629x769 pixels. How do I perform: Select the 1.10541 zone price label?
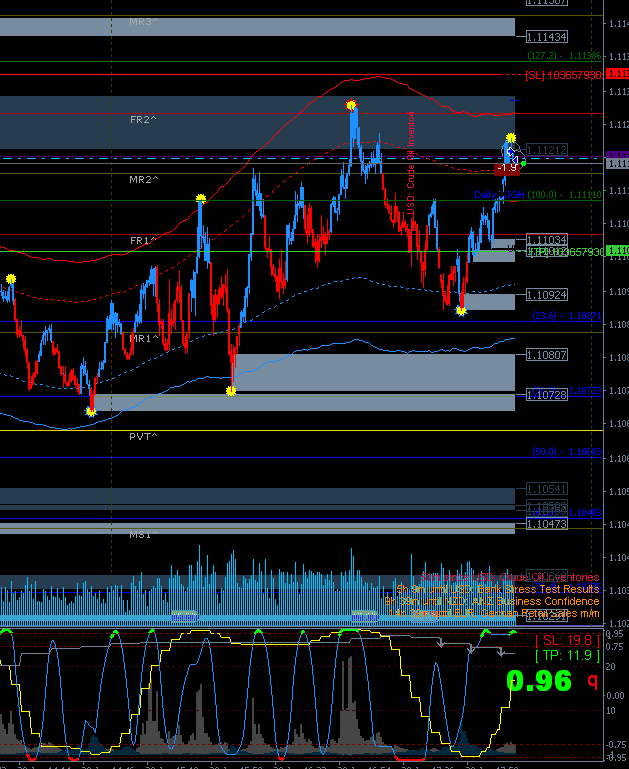547,489
